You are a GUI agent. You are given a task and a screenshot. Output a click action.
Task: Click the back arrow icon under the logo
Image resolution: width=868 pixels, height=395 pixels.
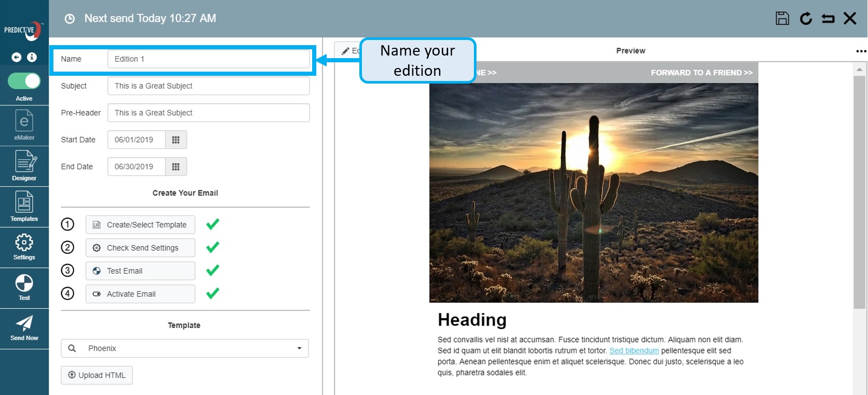[x=17, y=57]
